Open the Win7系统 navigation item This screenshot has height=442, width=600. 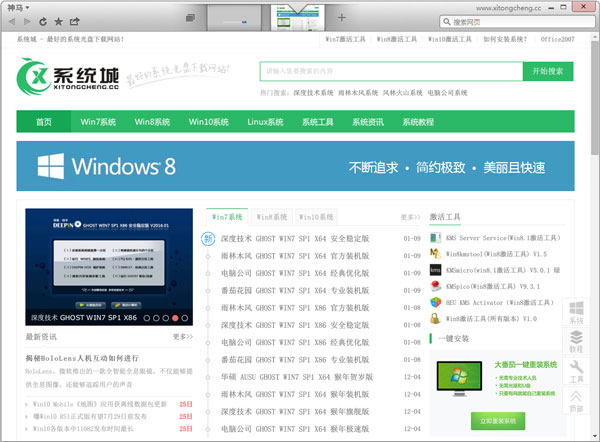[98, 122]
